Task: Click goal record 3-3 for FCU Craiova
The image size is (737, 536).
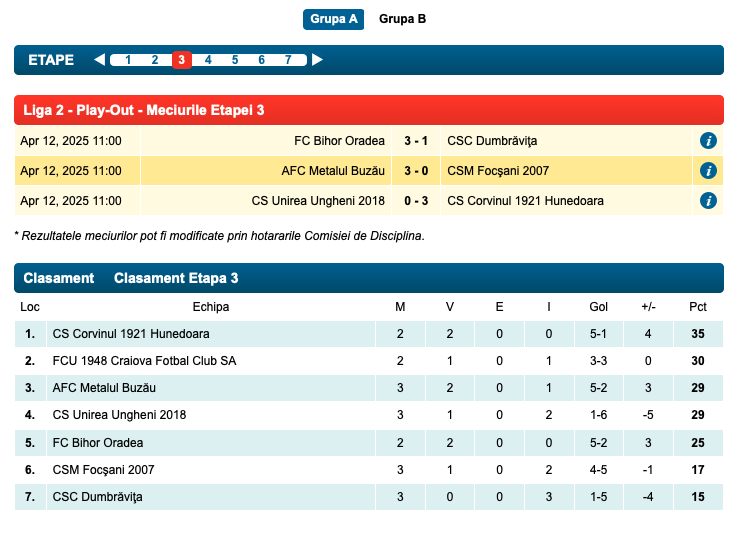Action: point(598,361)
